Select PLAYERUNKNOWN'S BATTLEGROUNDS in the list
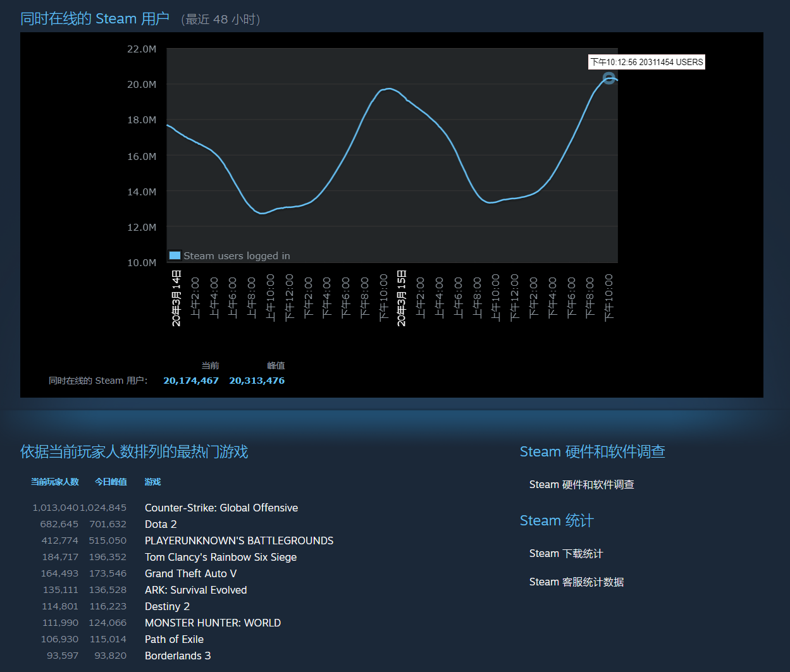Screen dimensions: 790x672 click(x=239, y=541)
